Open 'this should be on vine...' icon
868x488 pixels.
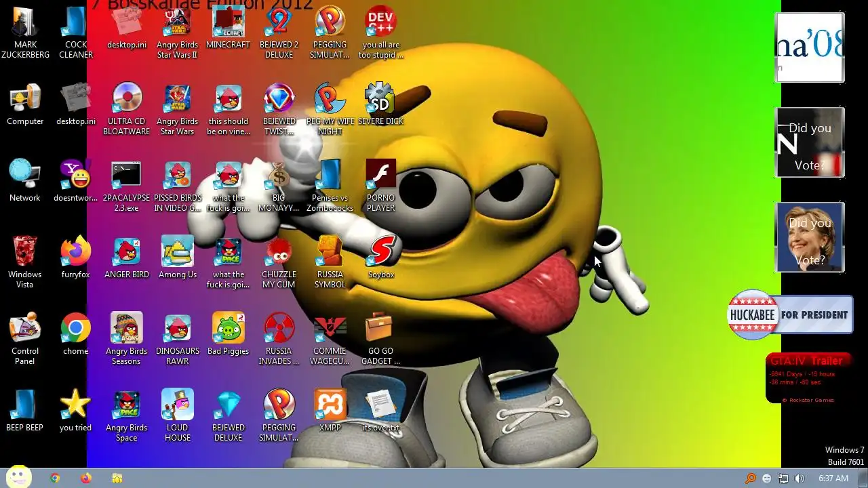(229, 109)
